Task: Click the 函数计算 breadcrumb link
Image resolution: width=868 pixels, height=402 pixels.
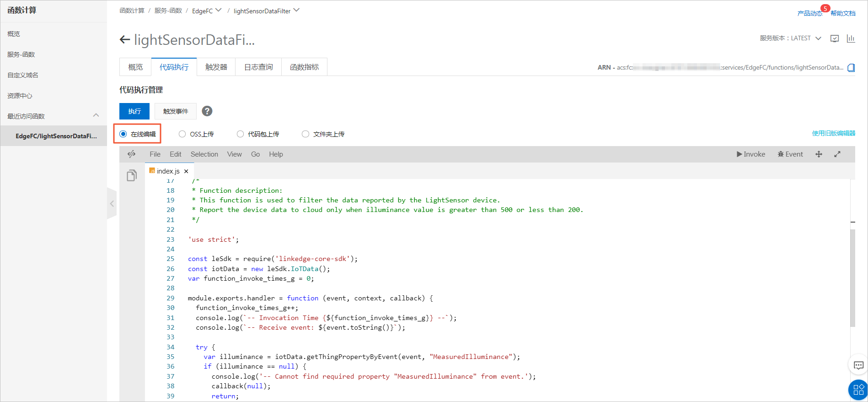Action: [x=132, y=11]
